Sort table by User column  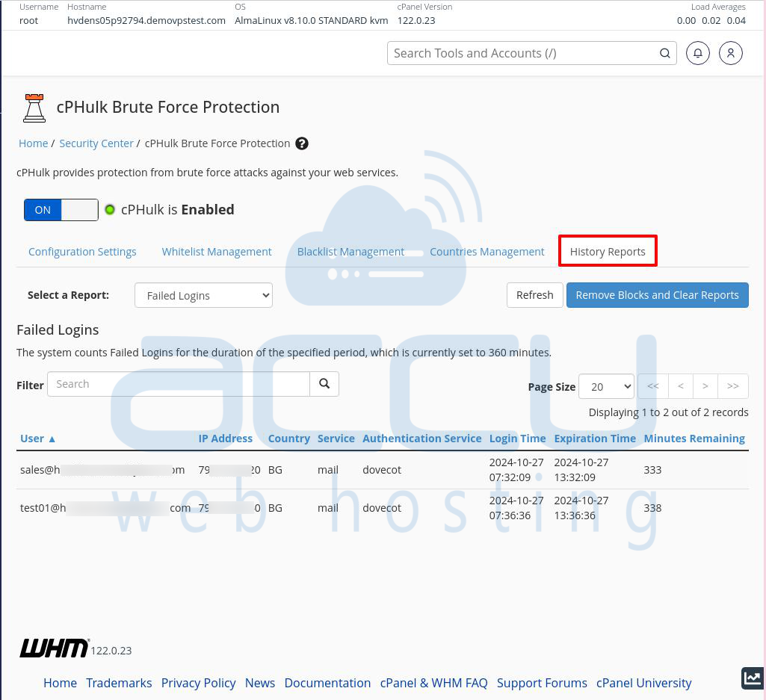(37, 439)
